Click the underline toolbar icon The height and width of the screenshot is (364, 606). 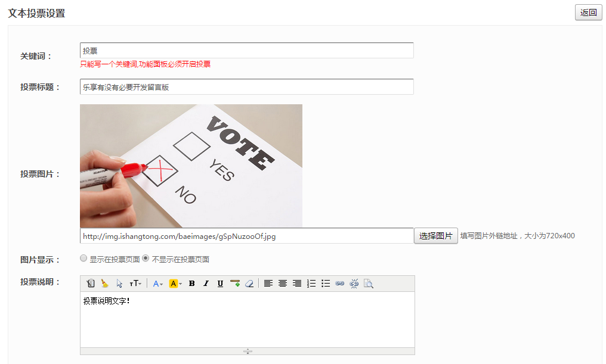pyautogui.click(x=220, y=284)
